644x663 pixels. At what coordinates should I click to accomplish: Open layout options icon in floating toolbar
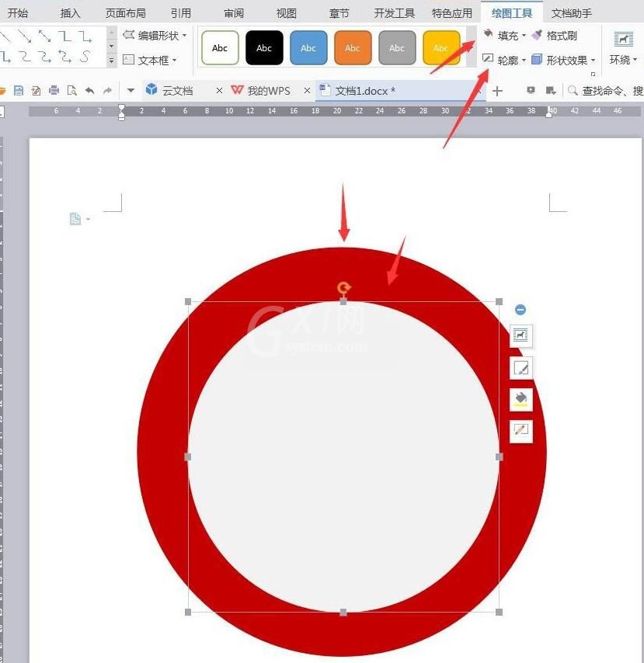coord(520,335)
